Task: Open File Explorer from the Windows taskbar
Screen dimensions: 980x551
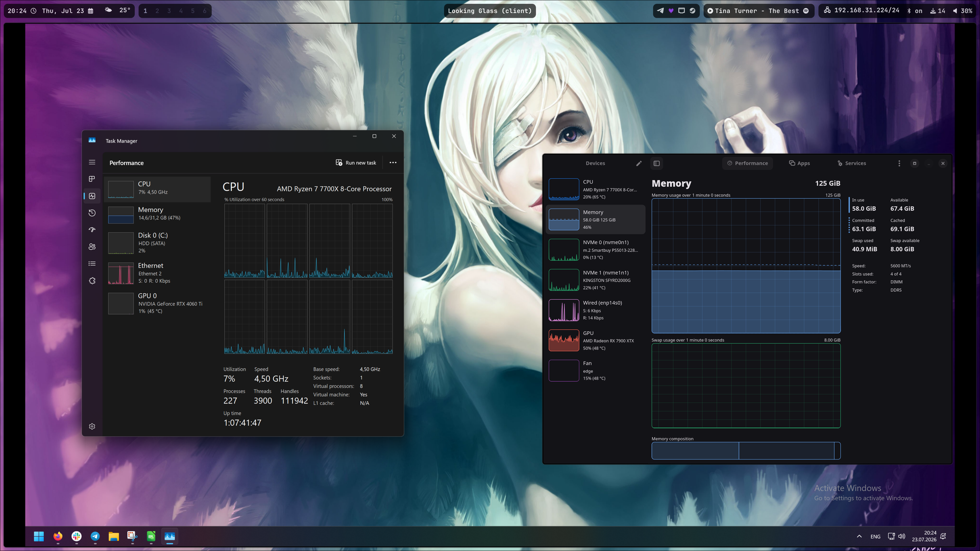Action: point(114,536)
